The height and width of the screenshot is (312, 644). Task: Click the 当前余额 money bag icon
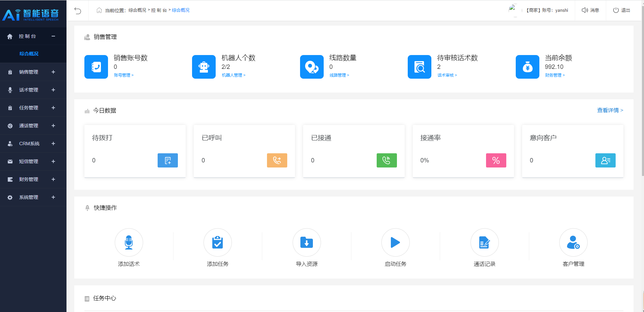tap(528, 67)
